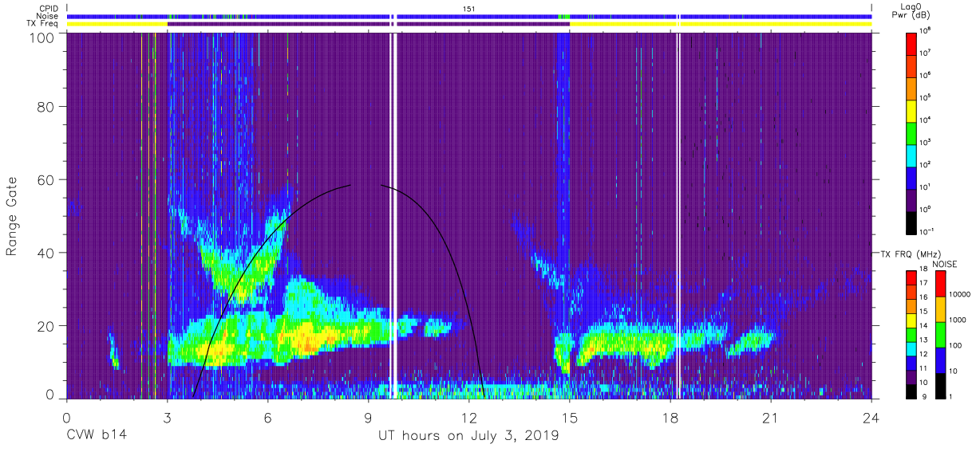
Task: Click the 12 hour tick label on x-axis
Action: pyautogui.click(x=469, y=417)
